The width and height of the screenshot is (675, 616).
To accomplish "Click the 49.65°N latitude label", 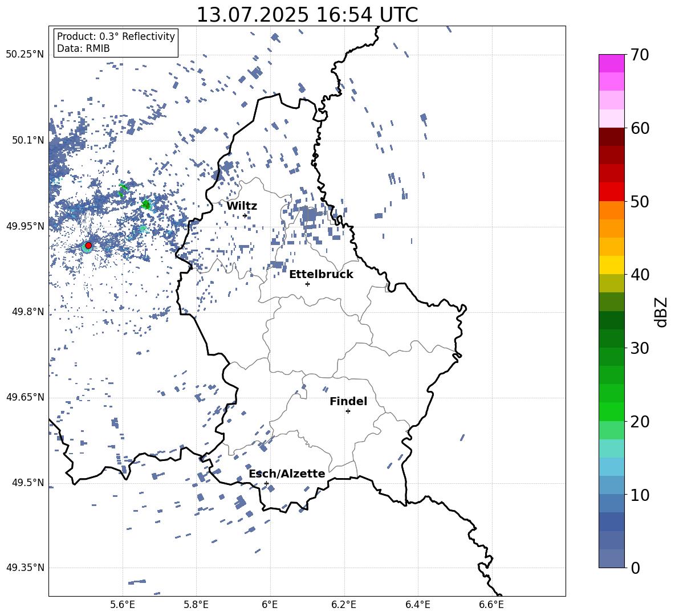I will tap(25, 397).
